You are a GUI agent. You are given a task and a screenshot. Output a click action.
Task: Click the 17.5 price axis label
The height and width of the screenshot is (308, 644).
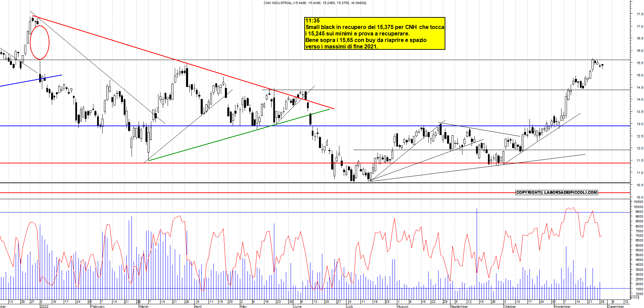(640, 14)
